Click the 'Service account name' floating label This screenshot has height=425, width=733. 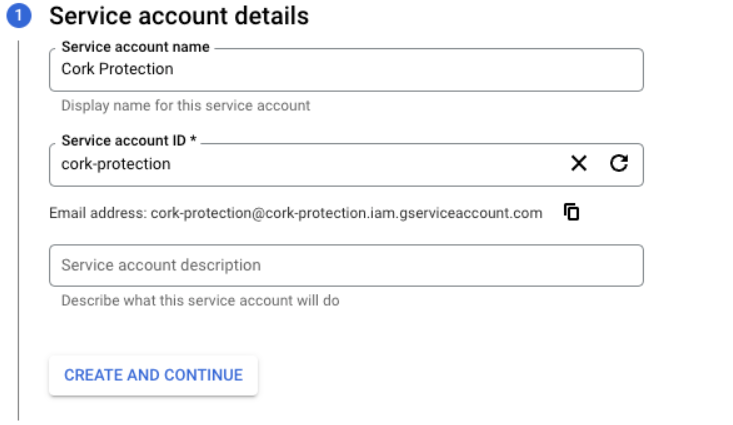tap(136, 47)
